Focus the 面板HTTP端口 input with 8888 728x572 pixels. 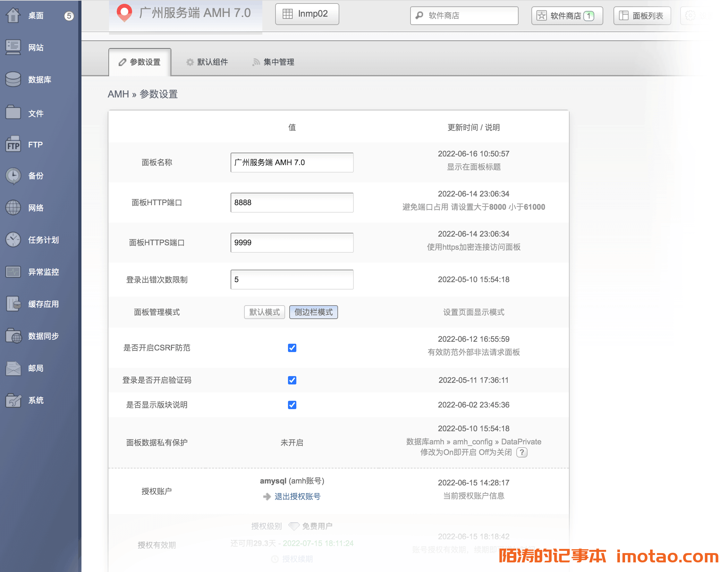[x=292, y=202]
